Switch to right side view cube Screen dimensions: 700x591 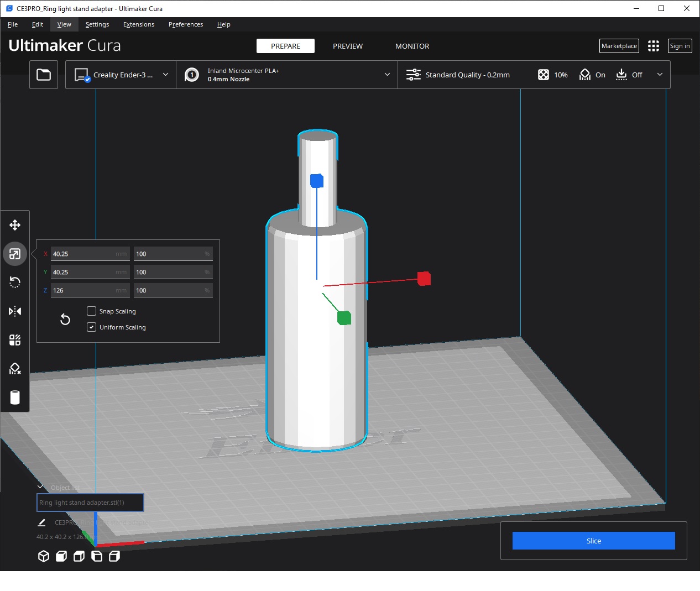coord(114,556)
